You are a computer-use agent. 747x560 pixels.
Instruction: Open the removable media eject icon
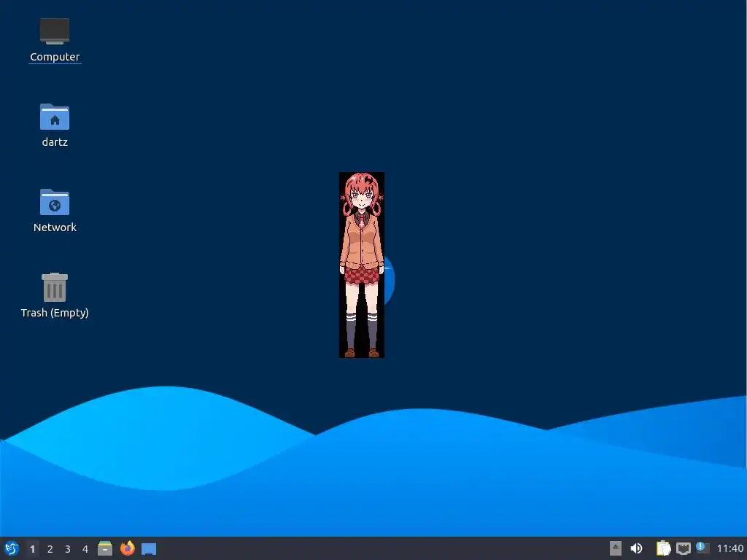pos(616,548)
